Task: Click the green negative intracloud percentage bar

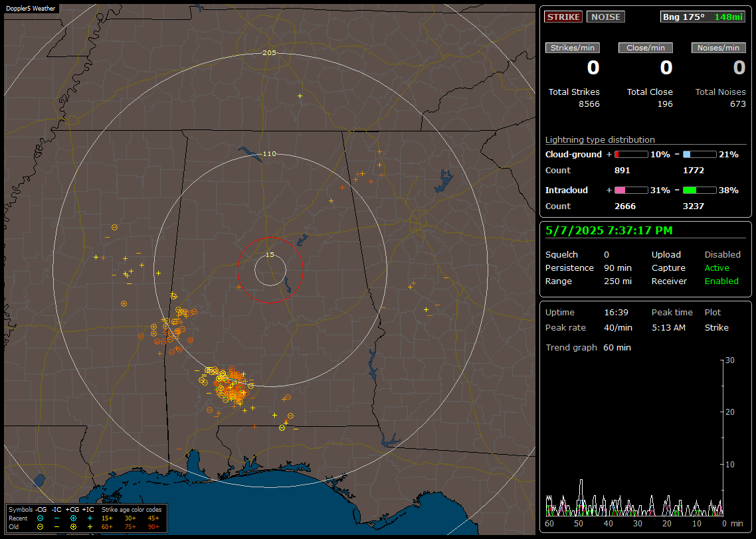Action: point(700,191)
